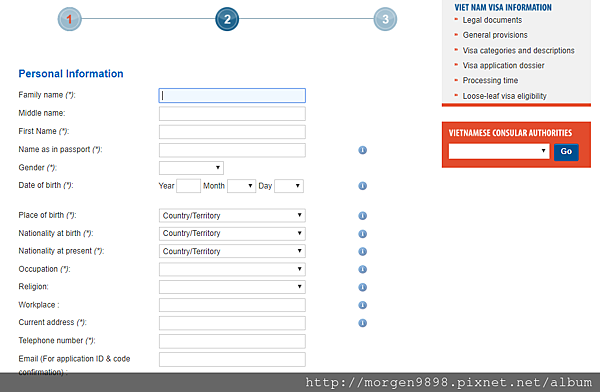
Task: Click info icon beside Occupation
Action: [x=362, y=269]
